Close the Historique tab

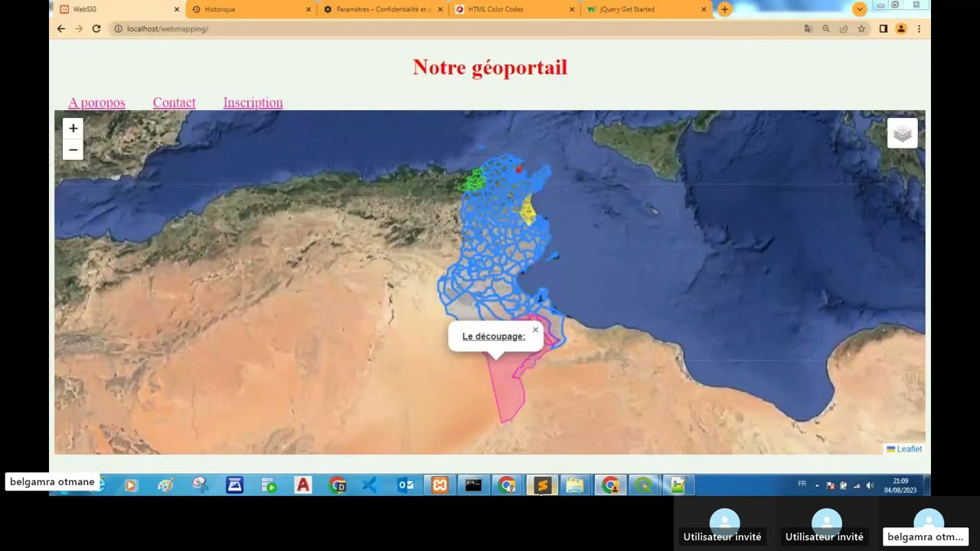[x=309, y=9]
